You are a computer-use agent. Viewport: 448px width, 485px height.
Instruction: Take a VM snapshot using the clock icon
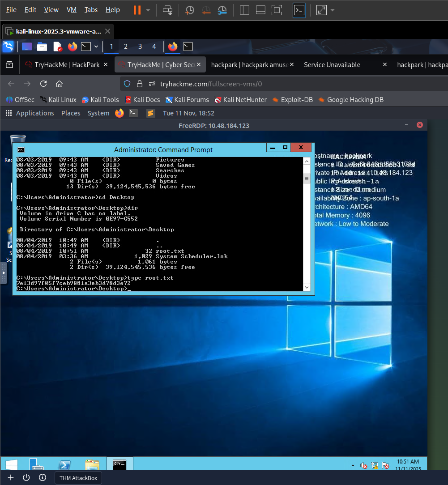(190, 10)
